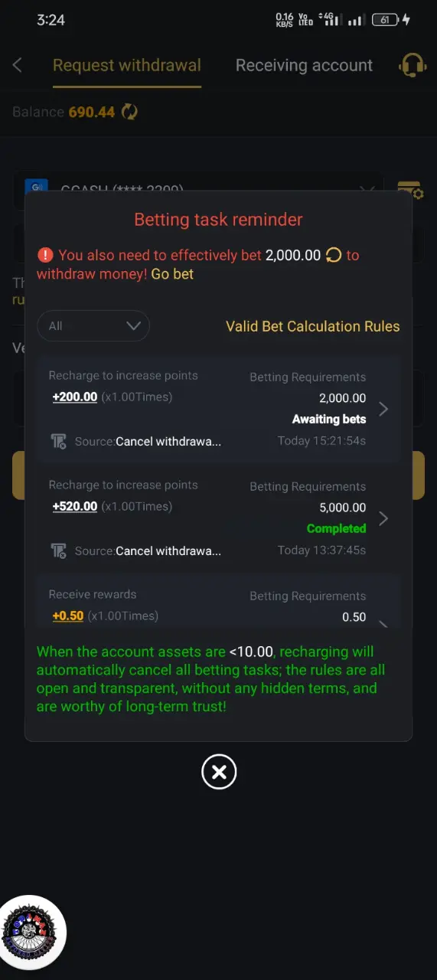The image size is (437, 980).
Task: Select the Request withdrawal tab
Action: [x=127, y=66]
